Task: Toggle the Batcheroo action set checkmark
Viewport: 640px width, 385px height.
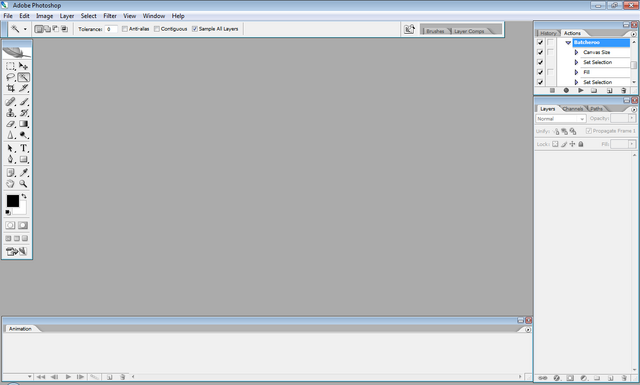Action: [x=540, y=42]
